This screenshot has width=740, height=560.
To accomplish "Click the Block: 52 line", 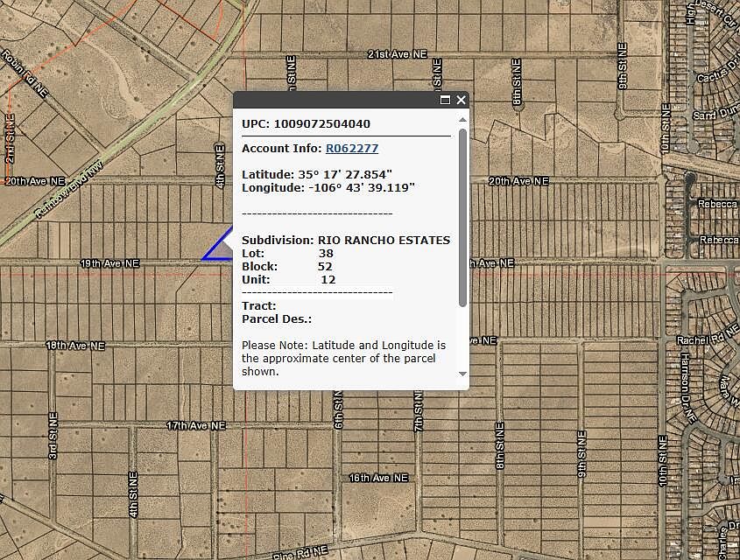I will pos(287,266).
